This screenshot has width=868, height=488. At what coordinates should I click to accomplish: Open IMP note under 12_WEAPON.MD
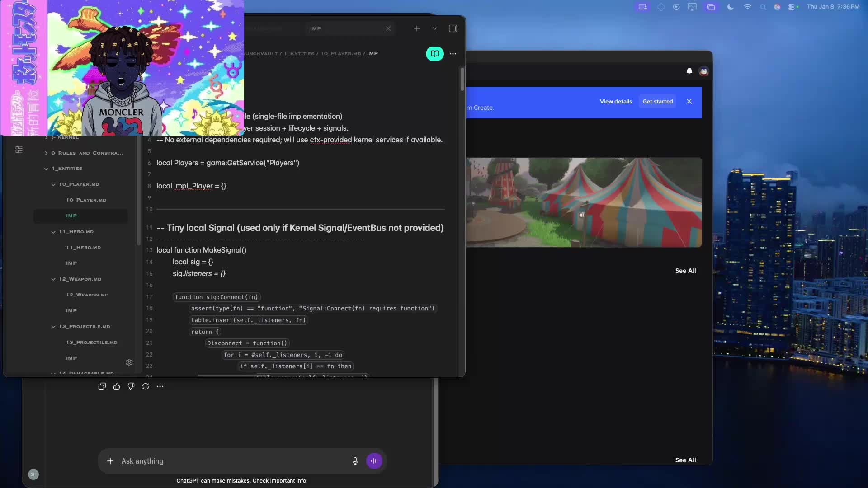point(71,311)
